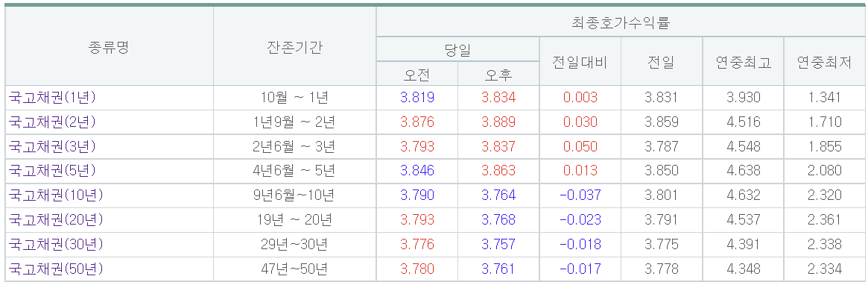The image size is (868, 282).
Task: Click the change value -0.017
Action: (580, 269)
